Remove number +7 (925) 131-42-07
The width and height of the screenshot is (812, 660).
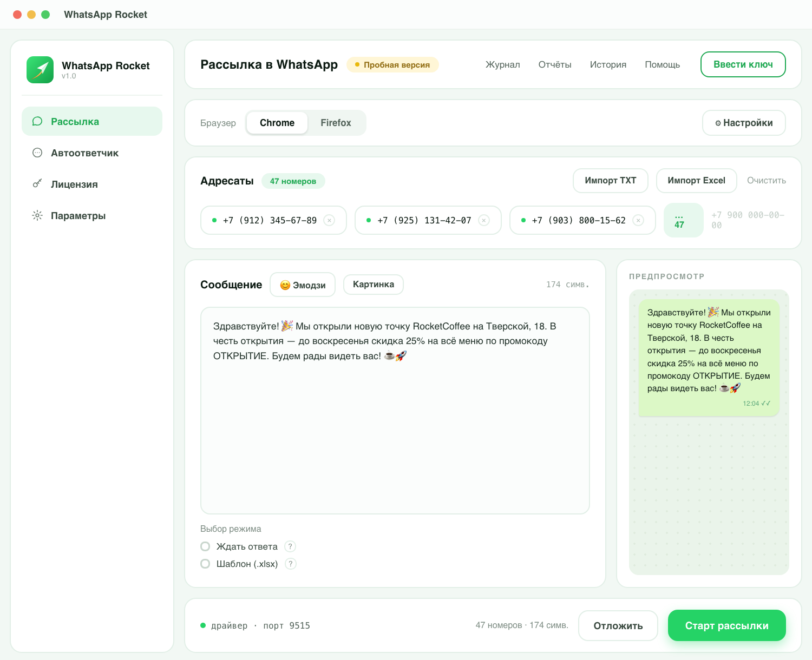[x=484, y=220]
